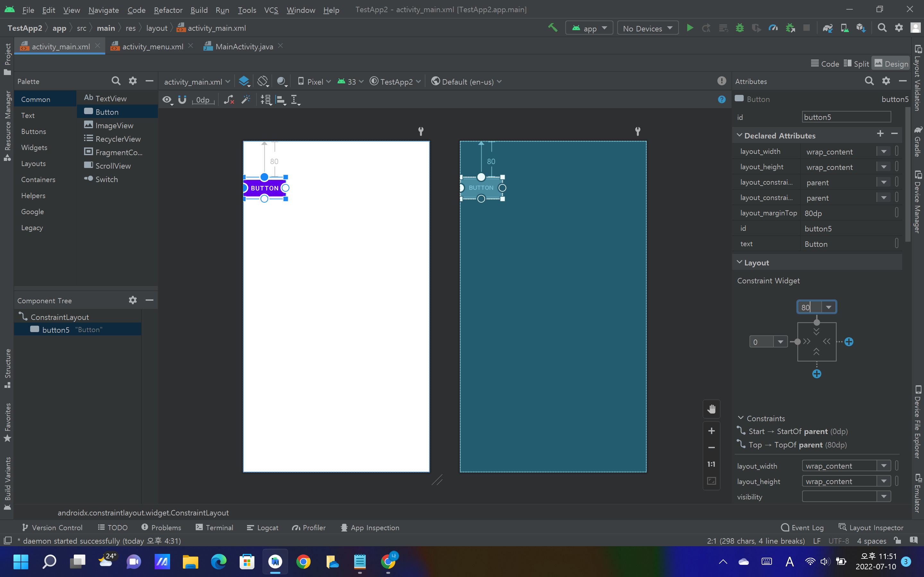Image resolution: width=924 pixels, height=577 pixels.
Task: Click the Debug app bug icon
Action: tap(740, 28)
